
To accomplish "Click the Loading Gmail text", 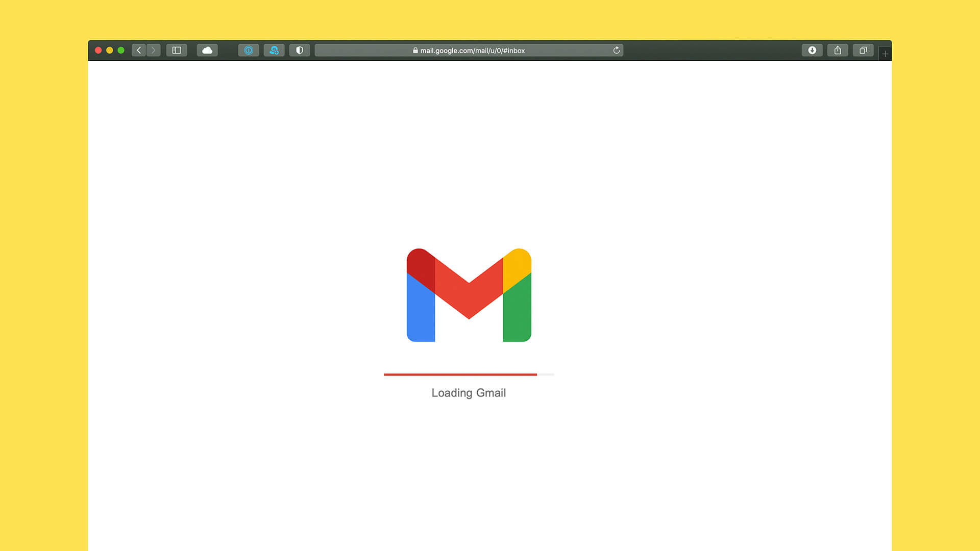I will [468, 393].
